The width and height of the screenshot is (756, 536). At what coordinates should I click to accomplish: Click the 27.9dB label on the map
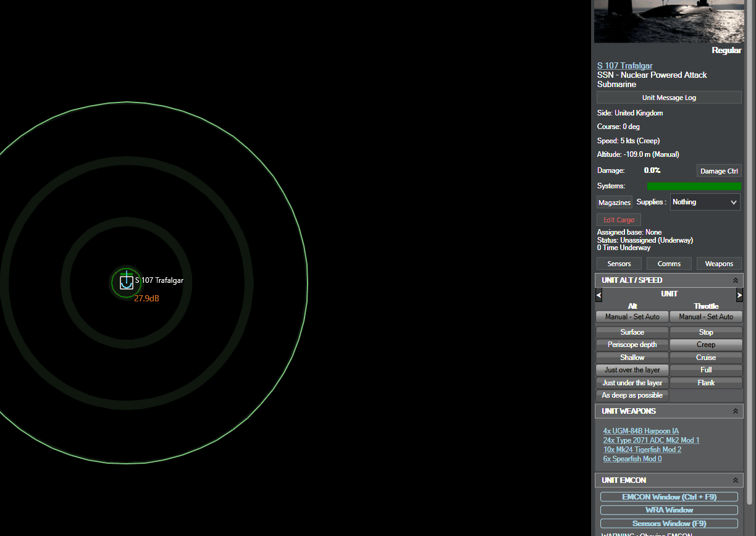[147, 298]
